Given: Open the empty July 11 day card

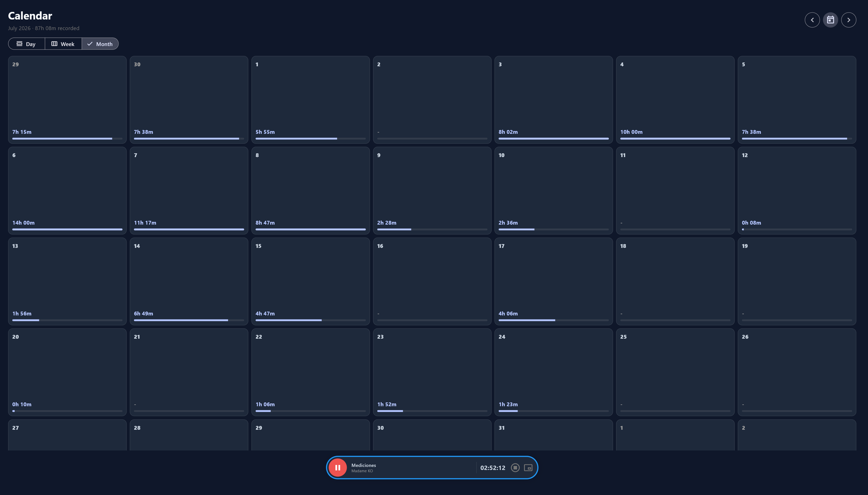Looking at the screenshot, I should [x=675, y=190].
